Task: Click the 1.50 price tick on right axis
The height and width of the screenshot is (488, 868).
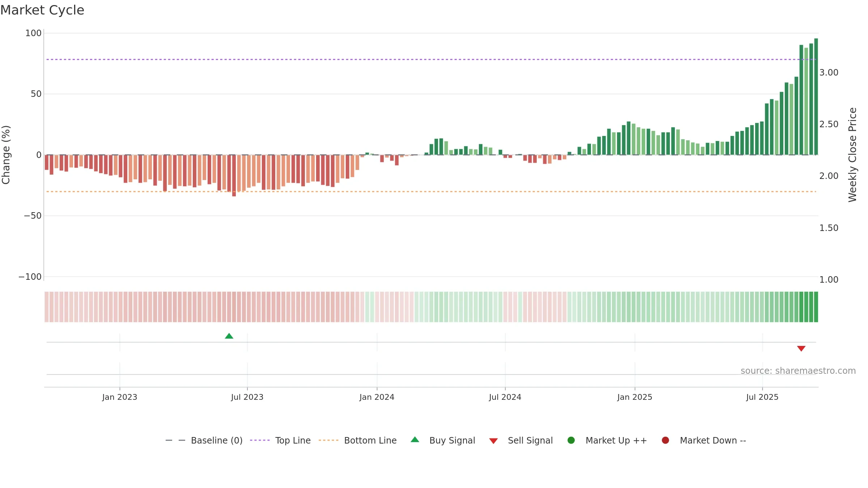Action: pyautogui.click(x=829, y=228)
